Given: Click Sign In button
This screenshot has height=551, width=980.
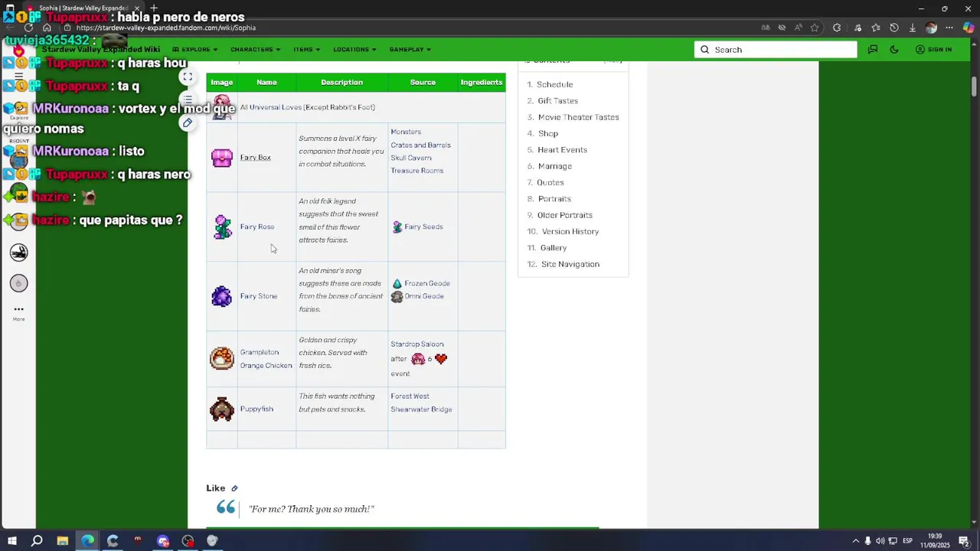Looking at the screenshot, I should point(933,50).
